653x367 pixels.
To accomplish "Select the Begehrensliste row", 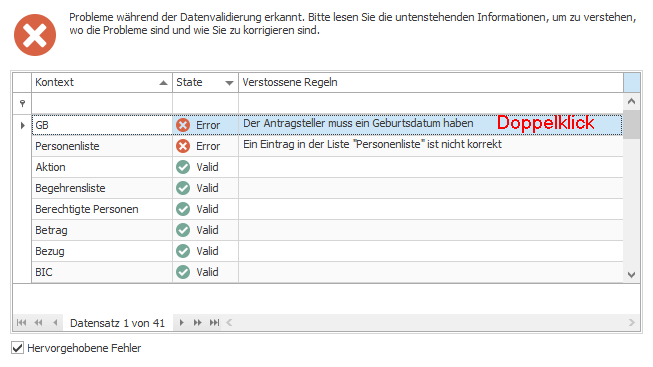I will 327,188.
